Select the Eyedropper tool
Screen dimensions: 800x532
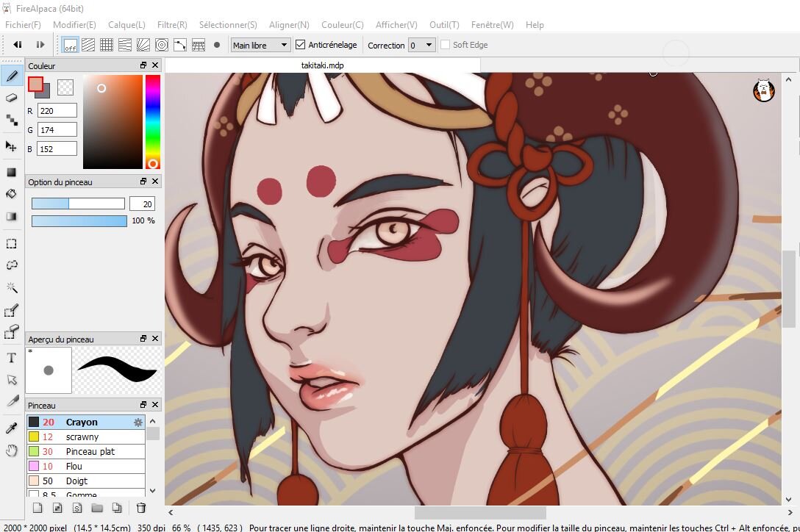(x=11, y=428)
